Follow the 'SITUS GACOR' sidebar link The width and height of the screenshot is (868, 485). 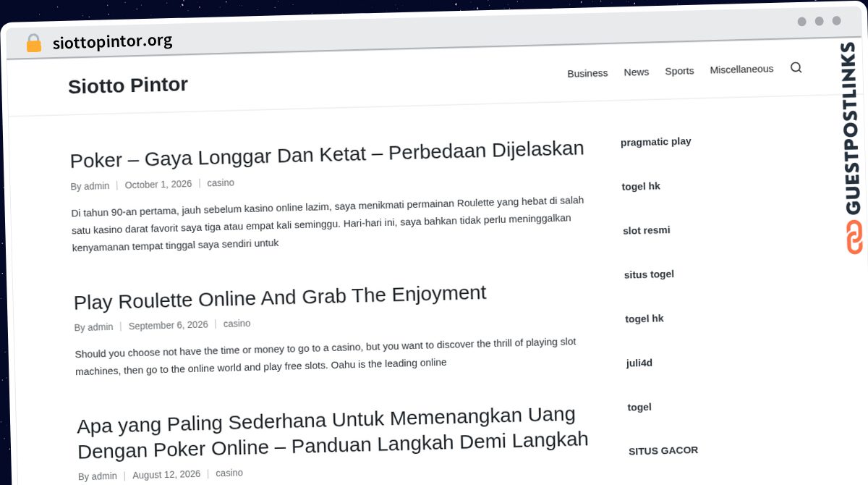(663, 450)
